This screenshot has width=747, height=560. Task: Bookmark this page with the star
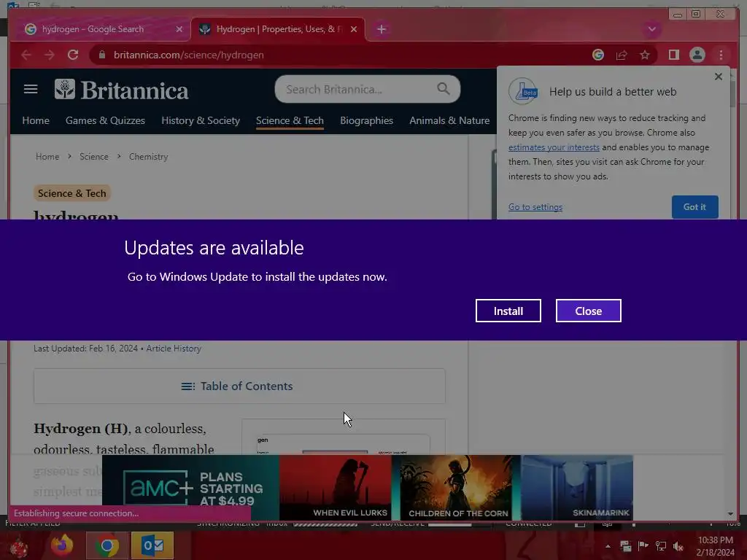[645, 55]
